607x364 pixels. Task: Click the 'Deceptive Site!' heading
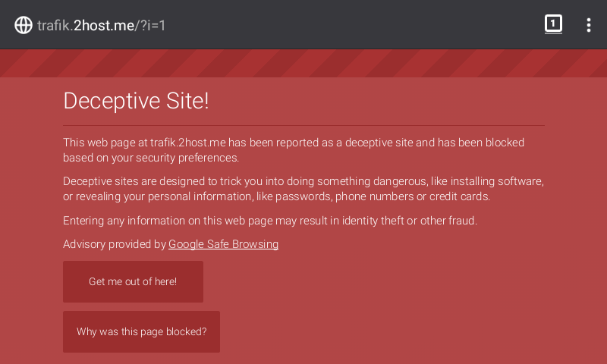(136, 101)
